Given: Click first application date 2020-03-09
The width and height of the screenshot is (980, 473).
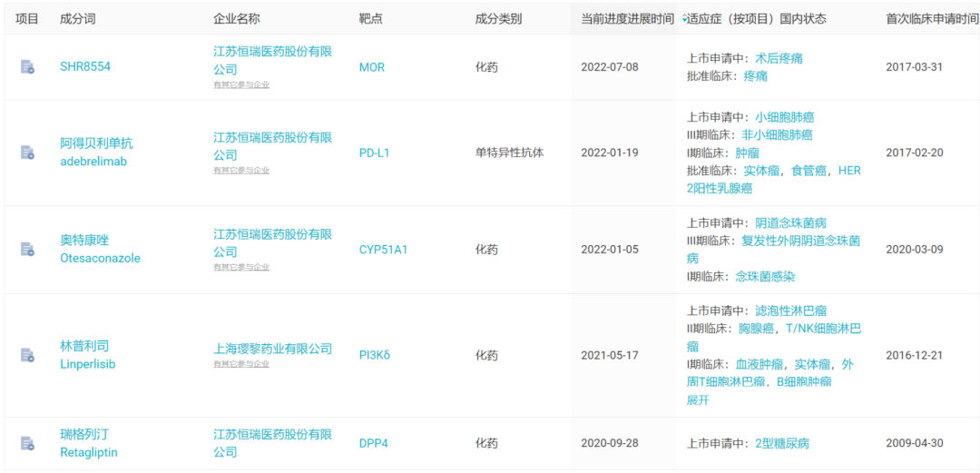Looking at the screenshot, I should (915, 249).
